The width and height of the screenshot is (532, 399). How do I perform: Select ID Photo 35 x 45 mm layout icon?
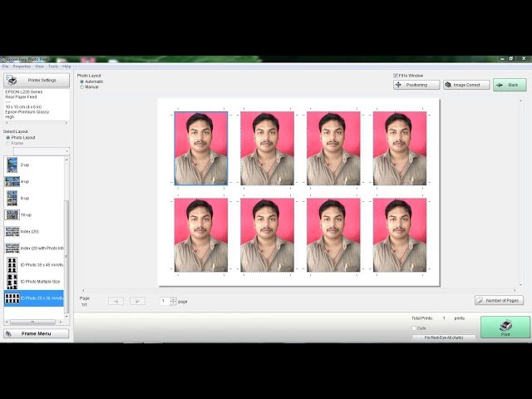[x=12, y=265]
